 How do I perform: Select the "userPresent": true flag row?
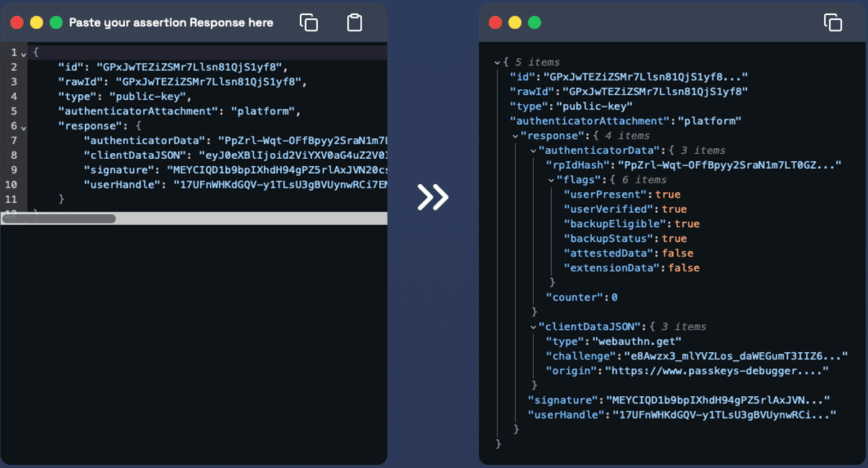click(x=621, y=195)
